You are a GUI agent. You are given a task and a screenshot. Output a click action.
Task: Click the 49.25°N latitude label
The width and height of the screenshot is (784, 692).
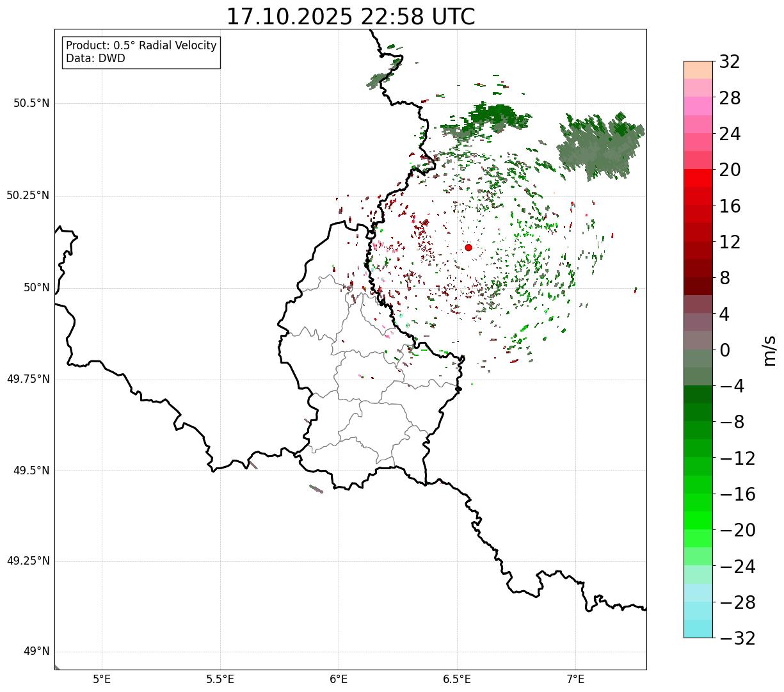28,561
